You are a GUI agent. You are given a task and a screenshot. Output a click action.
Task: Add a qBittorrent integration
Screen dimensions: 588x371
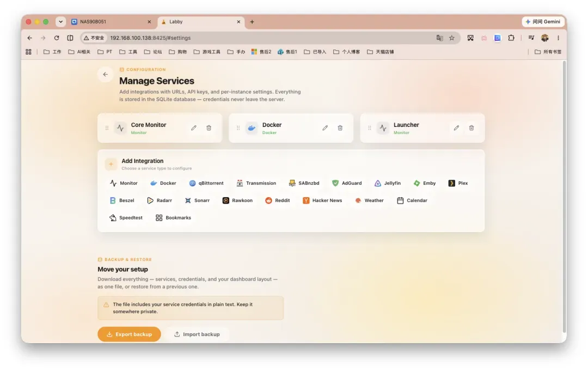[x=206, y=183]
